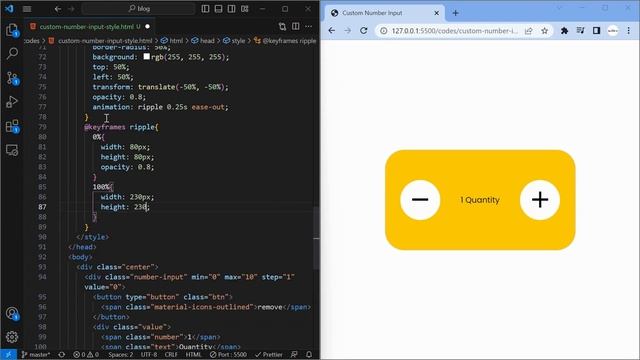The image size is (640, 360).
Task: Open the Run and Debug view
Action: [x=12, y=102]
